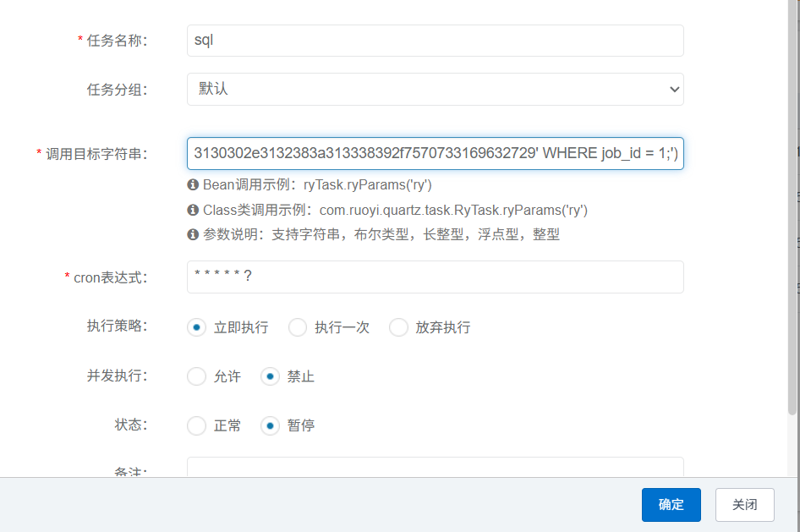Click the dialog vertical scrollbar
800x532 pixels.
pyautogui.click(x=792, y=206)
